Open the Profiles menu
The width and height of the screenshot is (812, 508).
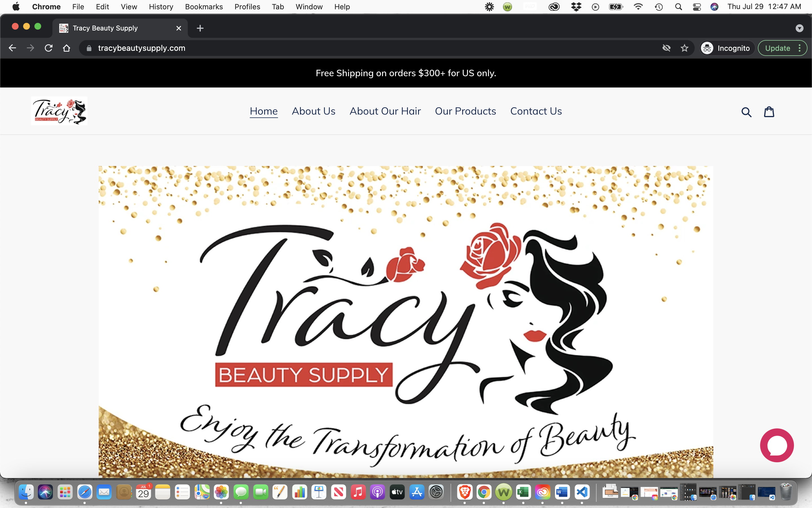point(247,7)
